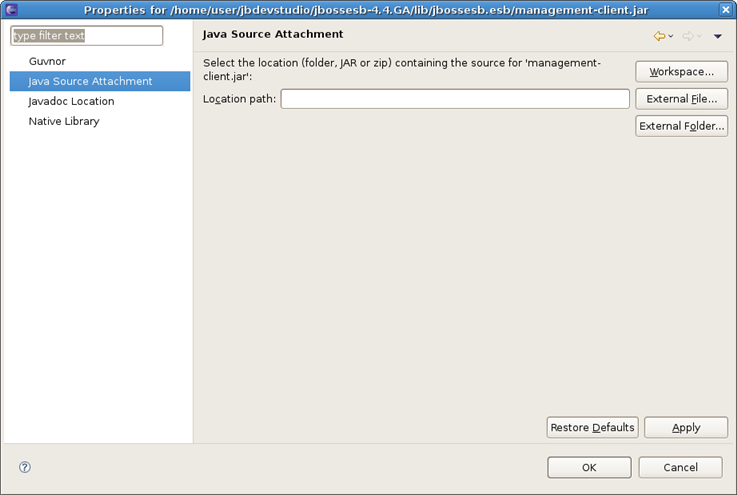Click the Help question mark icon
This screenshot has width=737, height=495.
(x=25, y=467)
